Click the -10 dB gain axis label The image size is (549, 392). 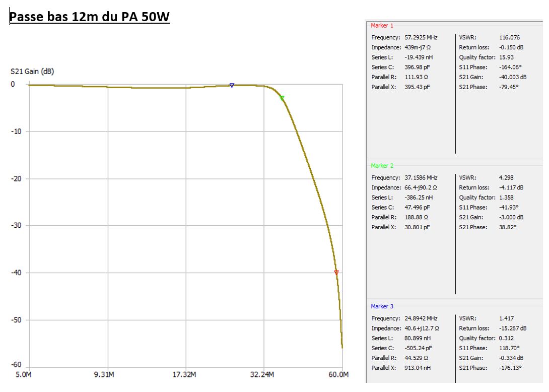pyautogui.click(x=16, y=132)
